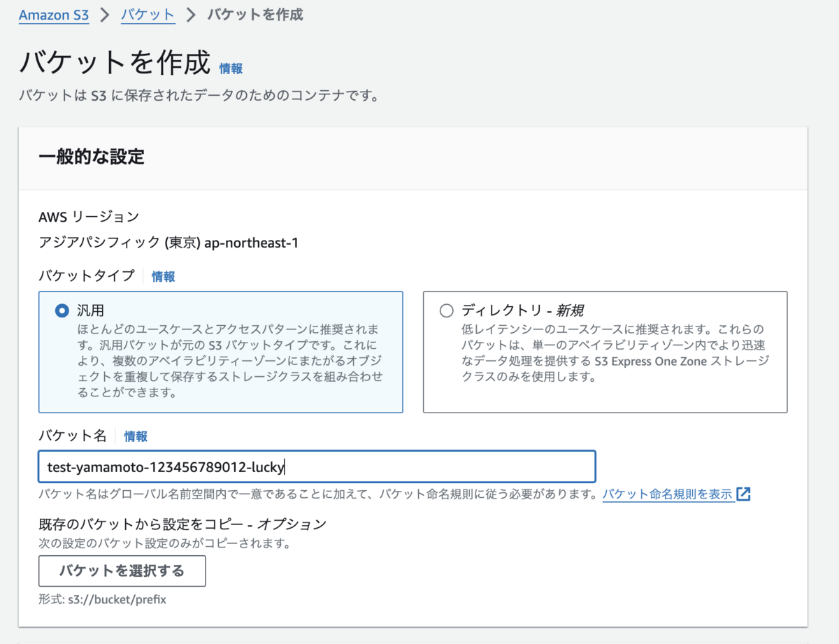Open the Amazon S3 breadcrumb link

pyautogui.click(x=54, y=15)
